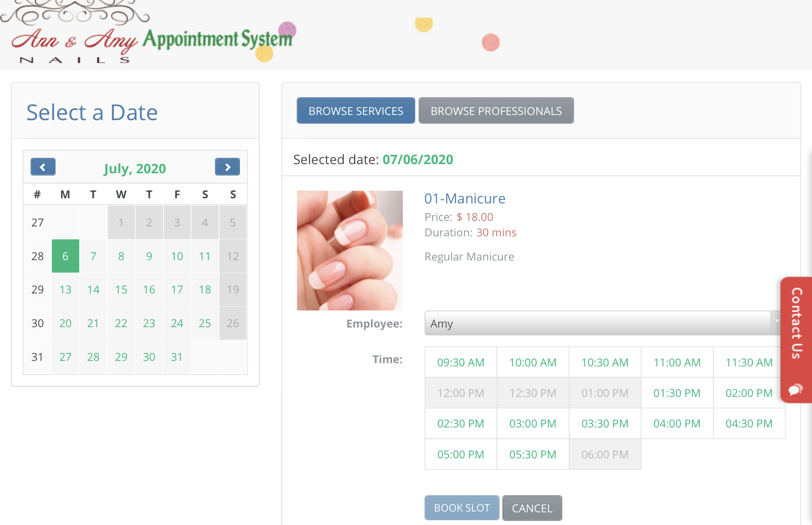The height and width of the screenshot is (525, 812).
Task: Pick the 11:30 AM time slot
Action: [x=749, y=362]
